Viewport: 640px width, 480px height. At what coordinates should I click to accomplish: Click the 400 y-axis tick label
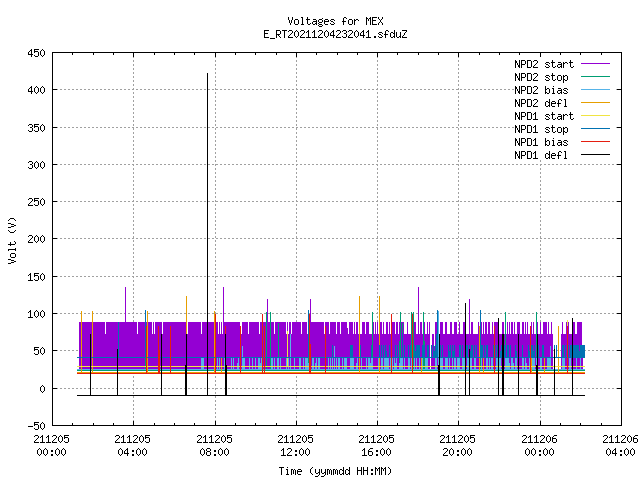coord(36,90)
